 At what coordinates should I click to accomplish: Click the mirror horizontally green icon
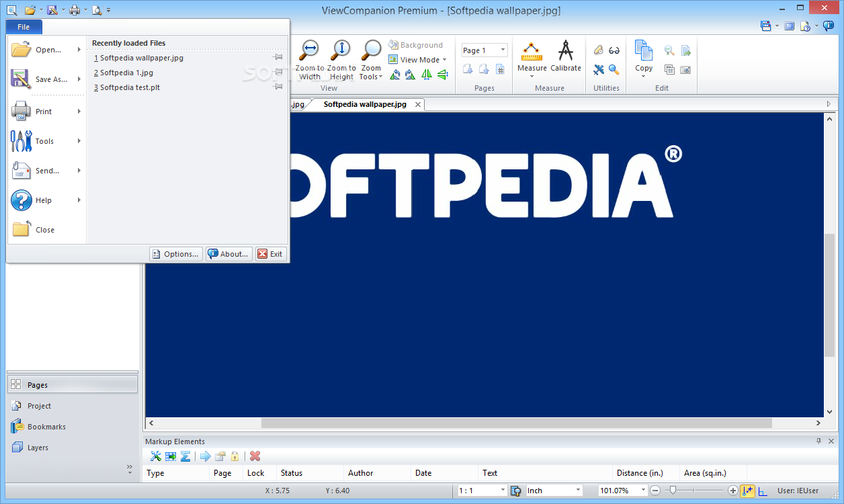pos(427,75)
